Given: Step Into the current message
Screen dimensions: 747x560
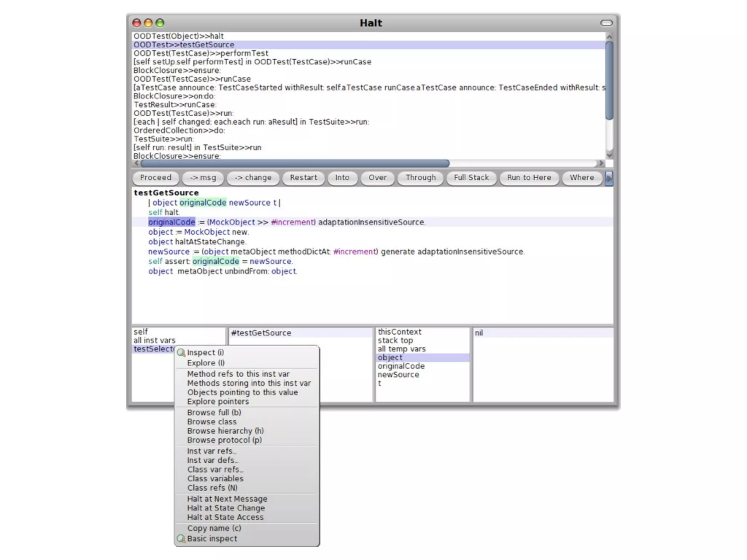Looking at the screenshot, I should coord(342,178).
